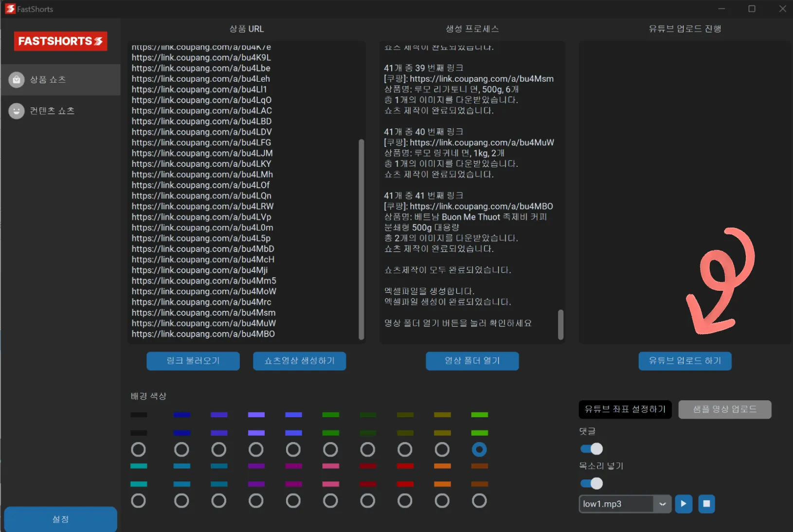The width and height of the screenshot is (793, 532).
Task: Click the '상품 URL' panel heading
Action: [247, 29]
